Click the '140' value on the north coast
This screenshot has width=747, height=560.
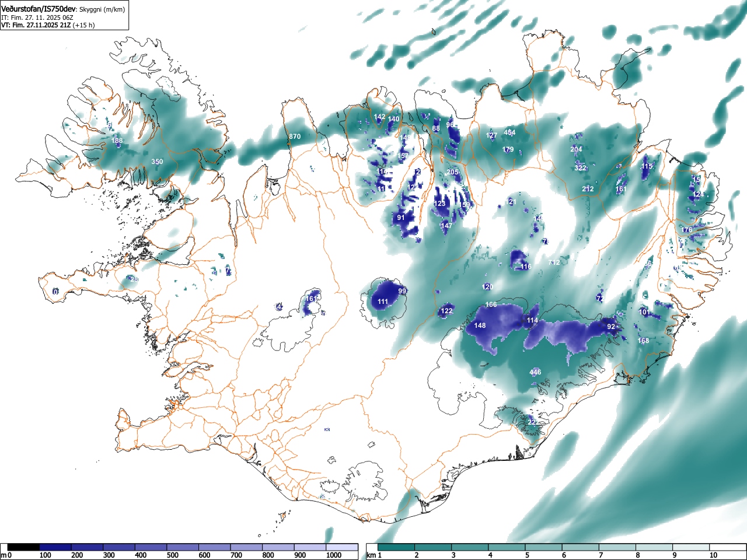coord(394,119)
